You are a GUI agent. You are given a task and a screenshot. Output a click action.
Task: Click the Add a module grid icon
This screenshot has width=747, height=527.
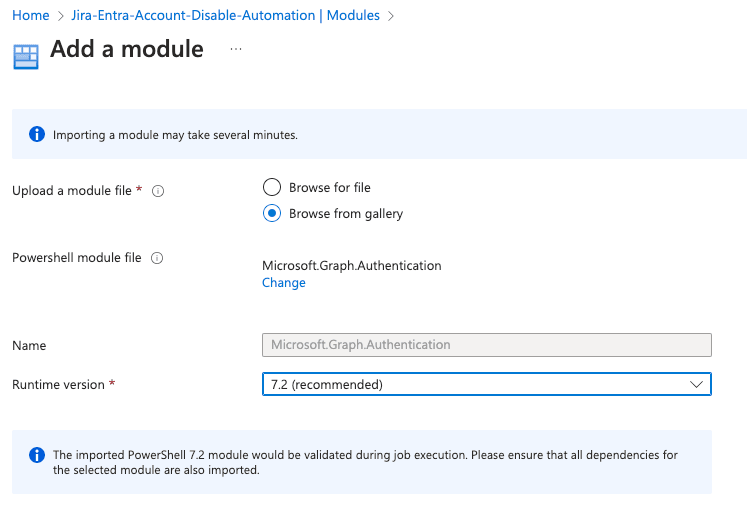point(26,57)
